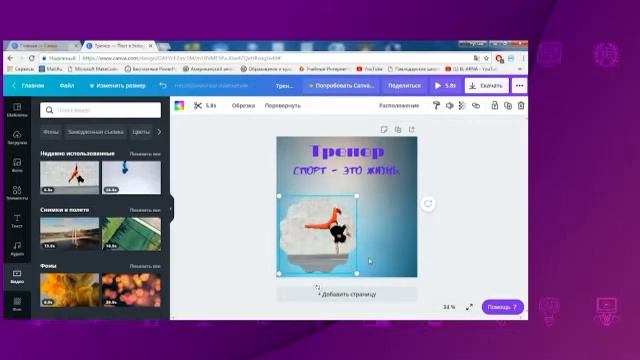Click the Try Canva Pro button
Viewport: 640px width, 360px height.
[341, 86]
